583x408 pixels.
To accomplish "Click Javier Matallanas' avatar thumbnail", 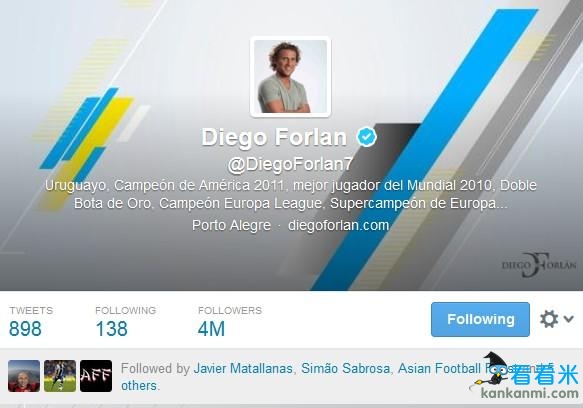I will click(24, 376).
